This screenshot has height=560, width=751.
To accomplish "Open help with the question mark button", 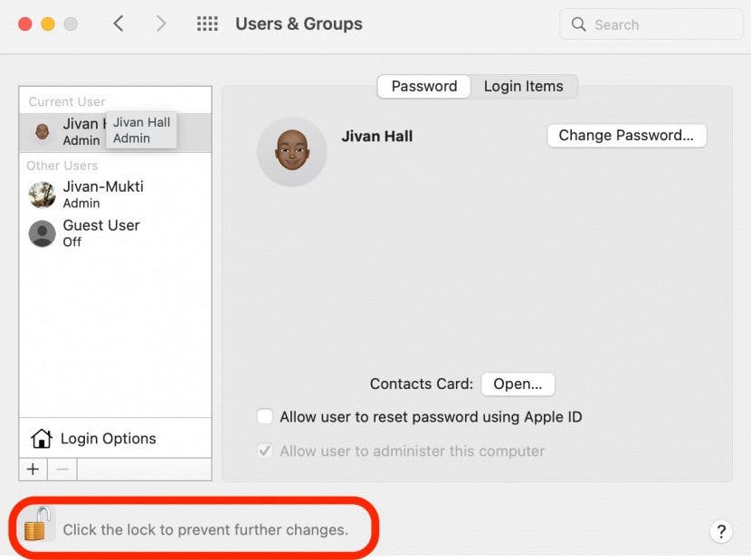I will tap(721, 531).
